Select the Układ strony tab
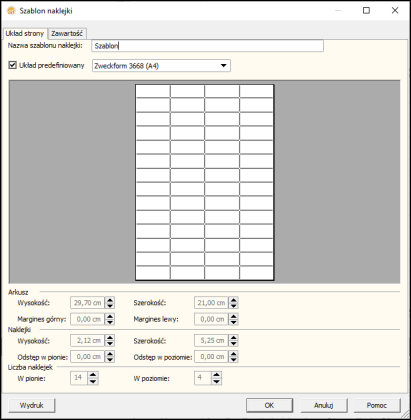Image resolution: width=411 pixels, height=420 pixels. pyautogui.click(x=25, y=33)
